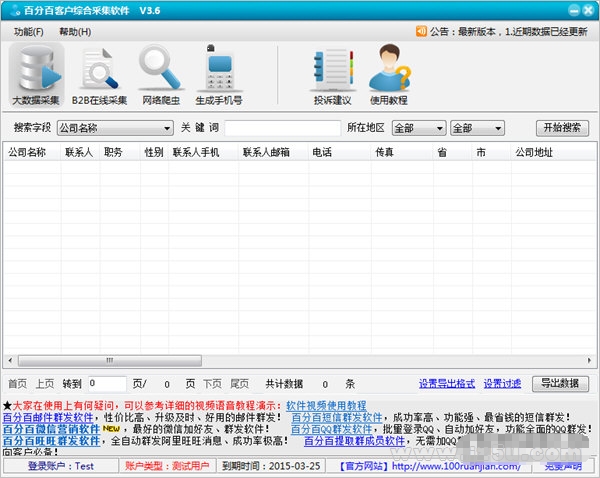Focus the page number input box
600x478 pixels.
(x=107, y=383)
